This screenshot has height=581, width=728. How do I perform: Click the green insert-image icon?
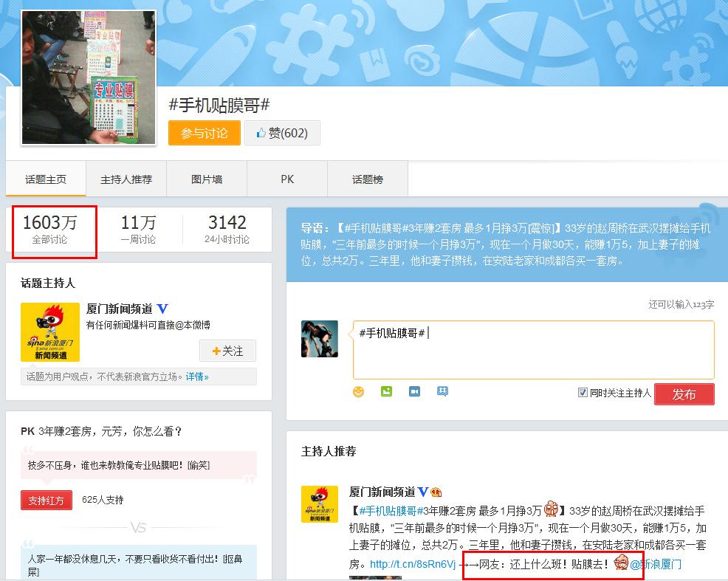(386, 392)
